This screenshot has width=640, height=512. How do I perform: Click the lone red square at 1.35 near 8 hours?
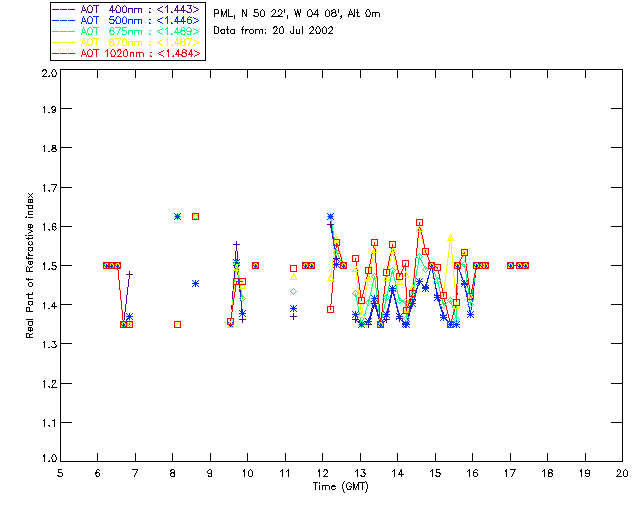click(x=177, y=325)
